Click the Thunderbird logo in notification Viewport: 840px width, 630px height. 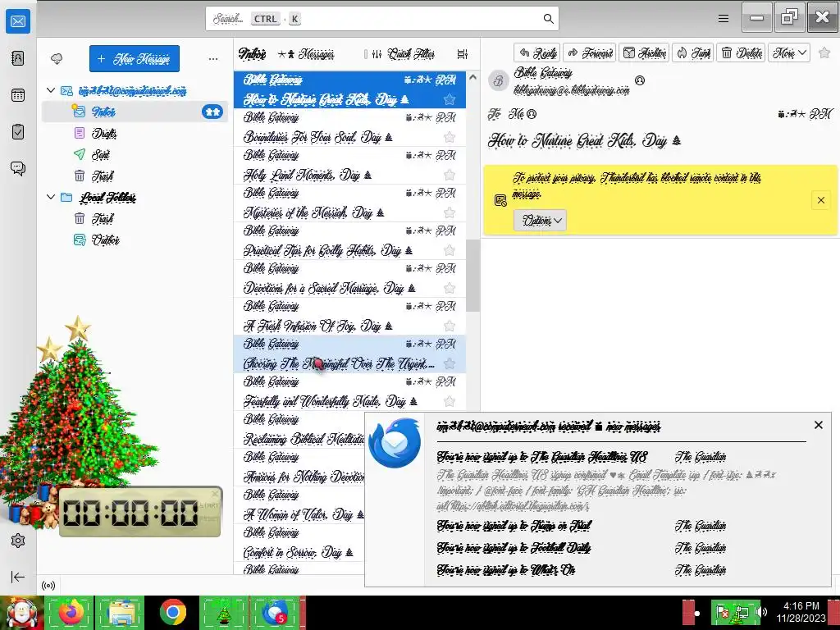395,442
